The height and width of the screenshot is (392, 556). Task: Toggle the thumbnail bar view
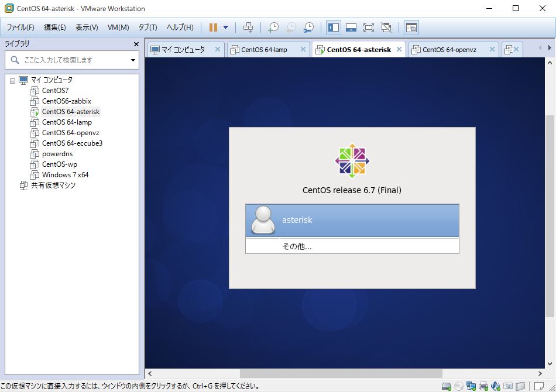tap(351, 27)
